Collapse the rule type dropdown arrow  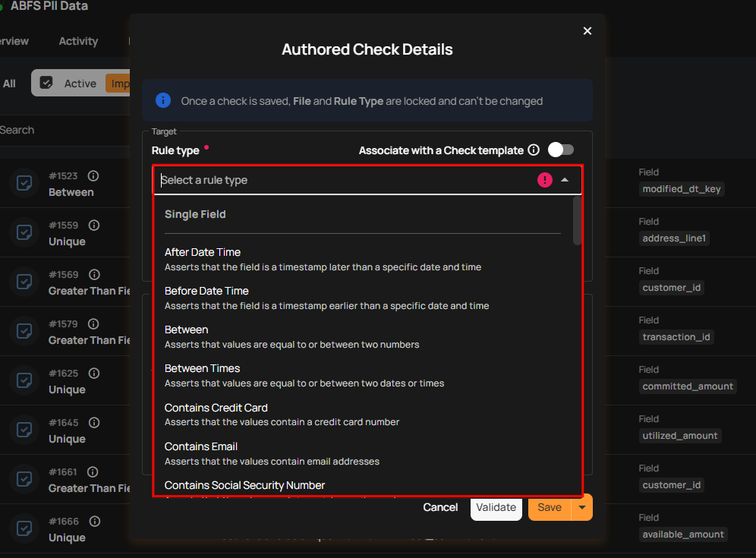[565, 180]
